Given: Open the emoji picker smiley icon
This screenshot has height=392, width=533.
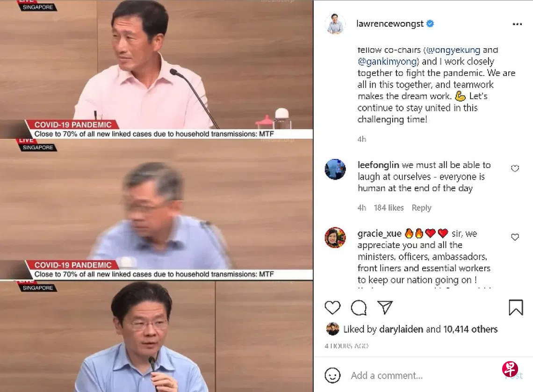Looking at the screenshot, I should point(332,375).
